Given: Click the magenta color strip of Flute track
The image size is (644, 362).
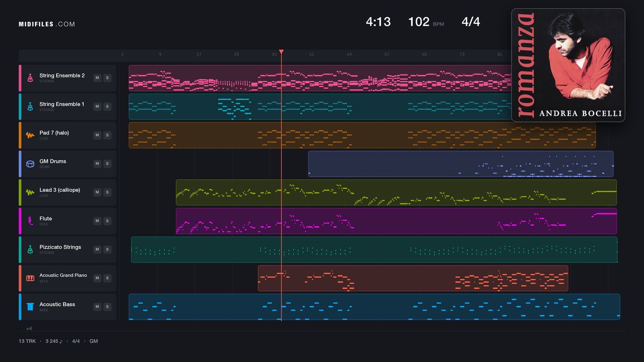Looking at the screenshot, I should point(20,221).
